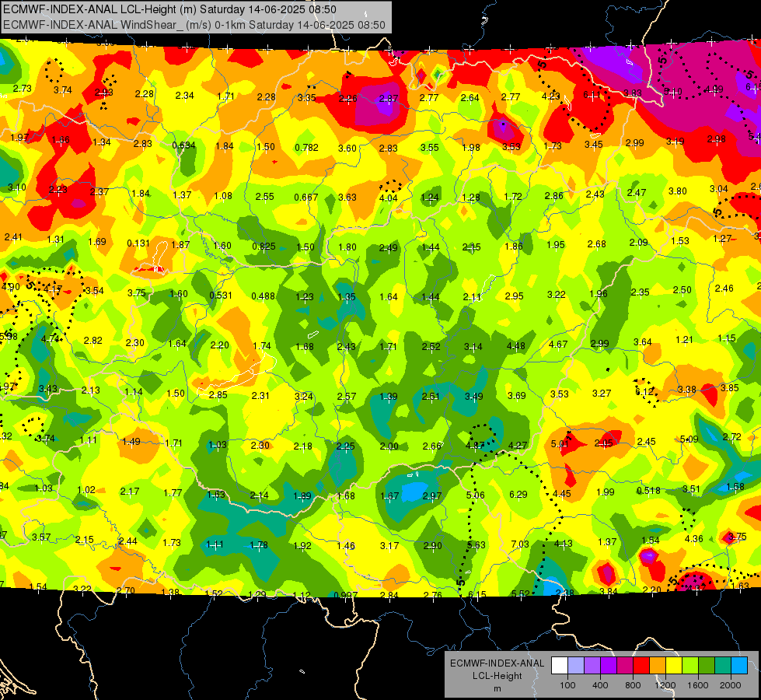Click the light lavender legend swatch
761x700 pixels.
tap(576, 665)
